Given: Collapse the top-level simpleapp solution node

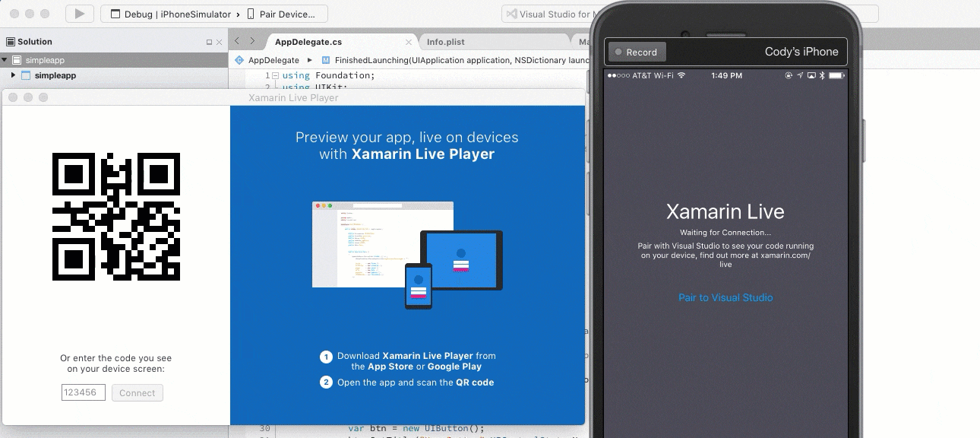Looking at the screenshot, I should pyautogui.click(x=5, y=60).
